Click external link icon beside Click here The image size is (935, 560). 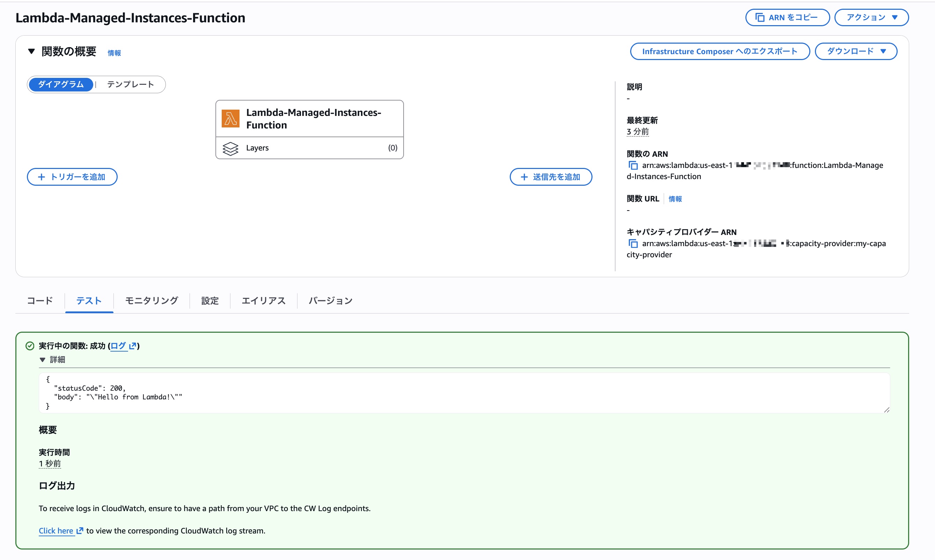click(80, 531)
